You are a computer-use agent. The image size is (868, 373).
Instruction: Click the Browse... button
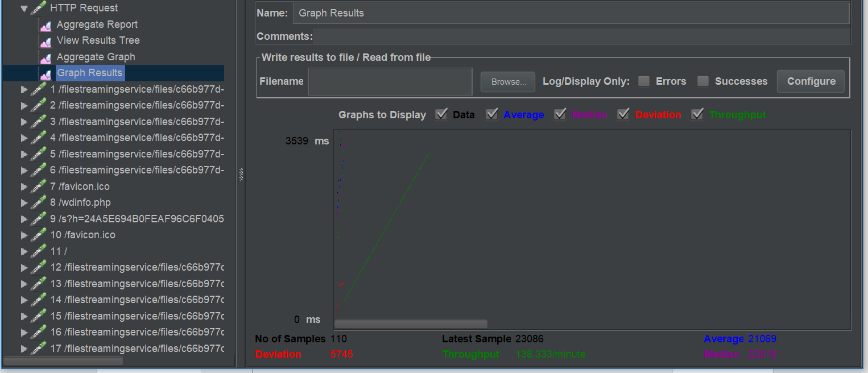[x=508, y=82]
